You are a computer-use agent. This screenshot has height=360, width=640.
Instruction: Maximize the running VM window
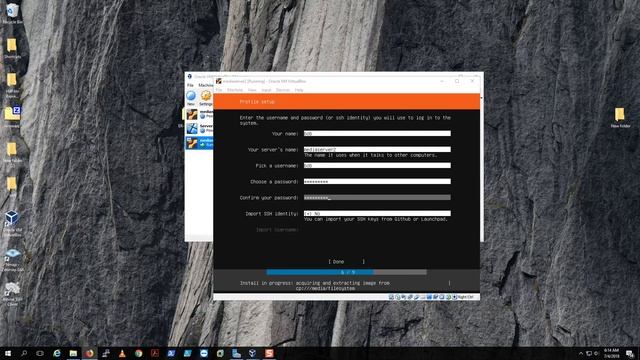(457, 81)
